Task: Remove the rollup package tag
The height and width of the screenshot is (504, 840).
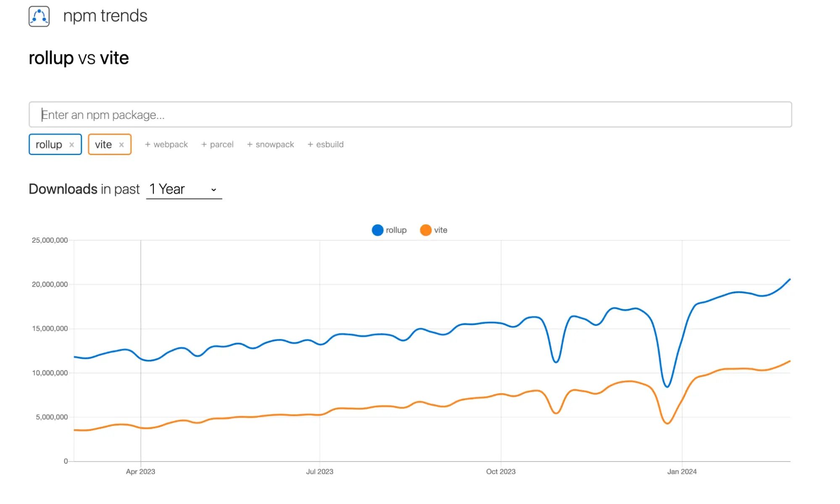Action: coord(72,144)
